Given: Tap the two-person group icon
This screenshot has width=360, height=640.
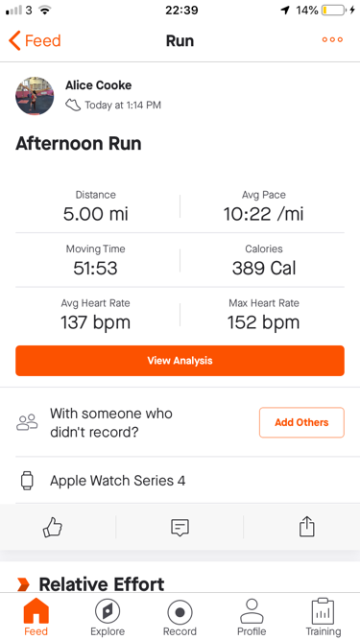Looking at the screenshot, I should pos(27,422).
